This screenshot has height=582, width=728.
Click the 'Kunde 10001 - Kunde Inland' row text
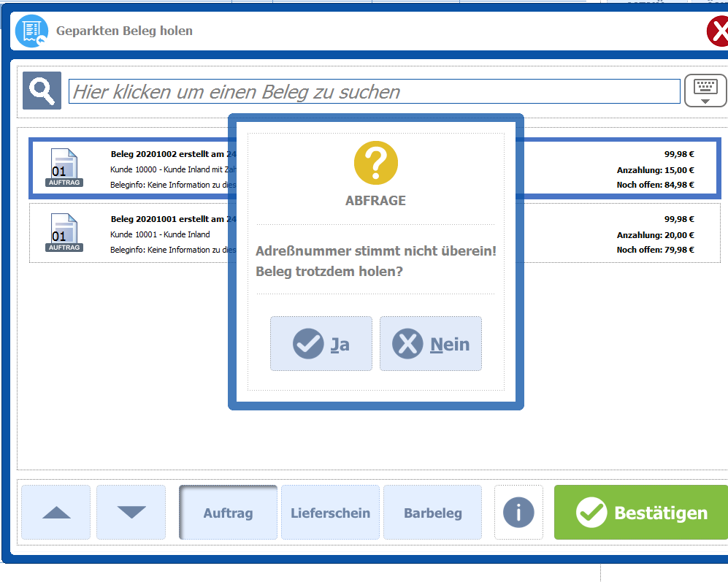tap(160, 234)
